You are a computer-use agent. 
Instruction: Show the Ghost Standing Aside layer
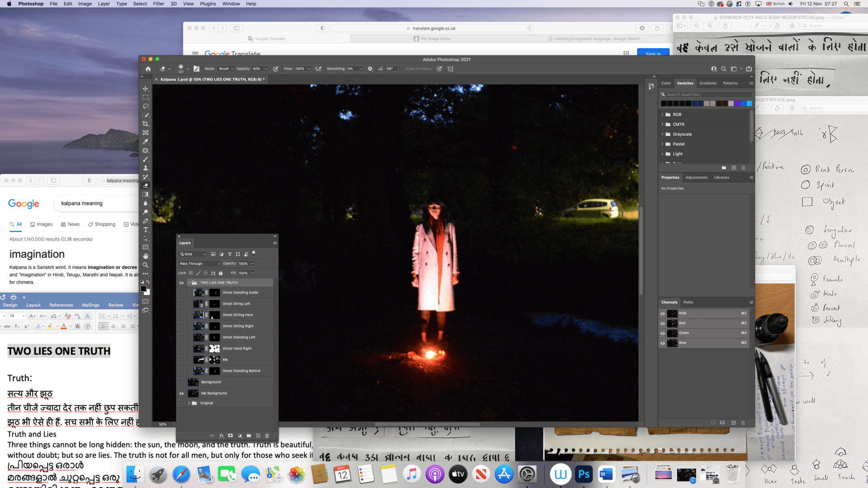coord(182,293)
